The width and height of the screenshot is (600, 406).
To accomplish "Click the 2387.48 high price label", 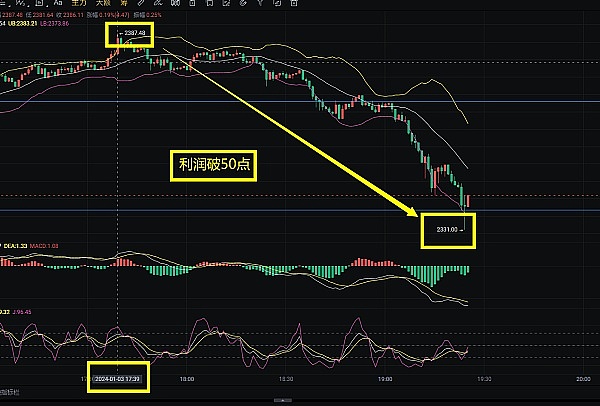I will point(134,34).
